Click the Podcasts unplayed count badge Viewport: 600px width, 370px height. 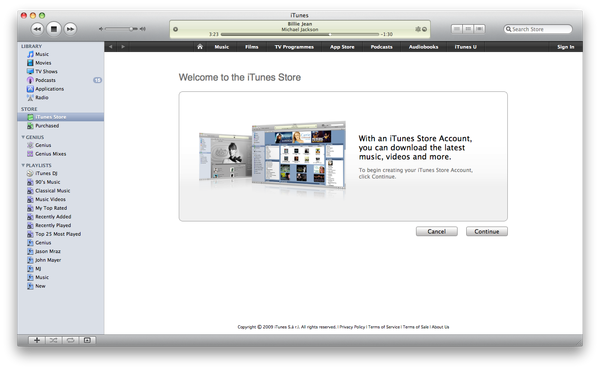[x=97, y=80]
